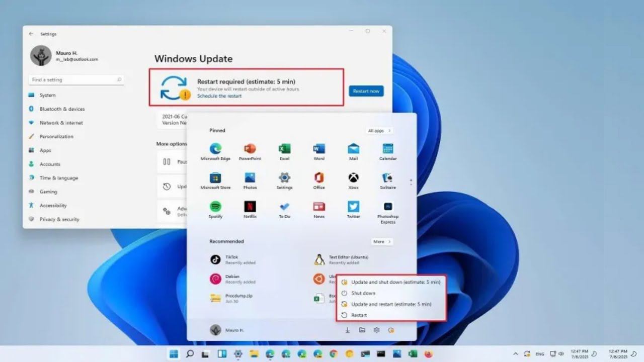Screen dimensions: 644x362
Task: Open Debian from the Recommended list
Action: pyautogui.click(x=232, y=279)
